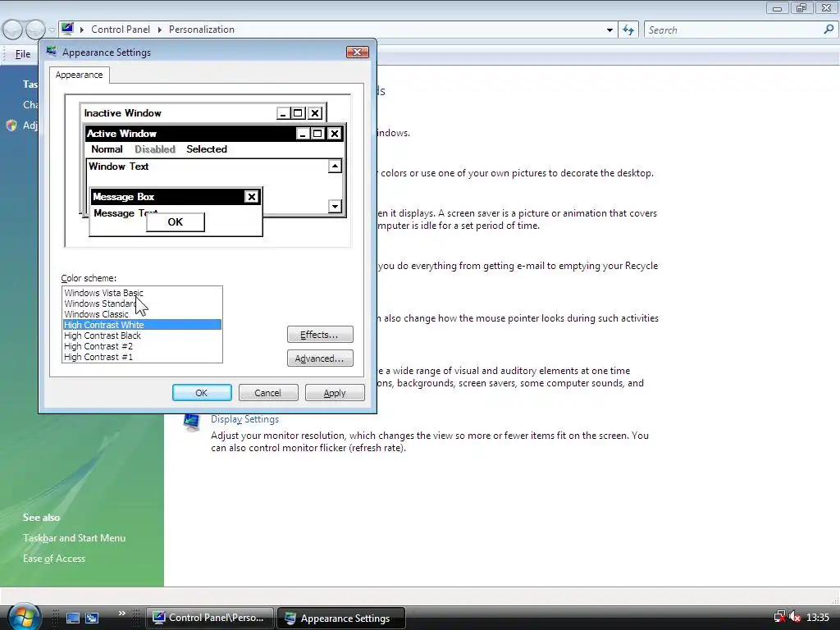The width and height of the screenshot is (840, 630).
Task: Click Appearance Settings title bar icon
Action: click(52, 52)
